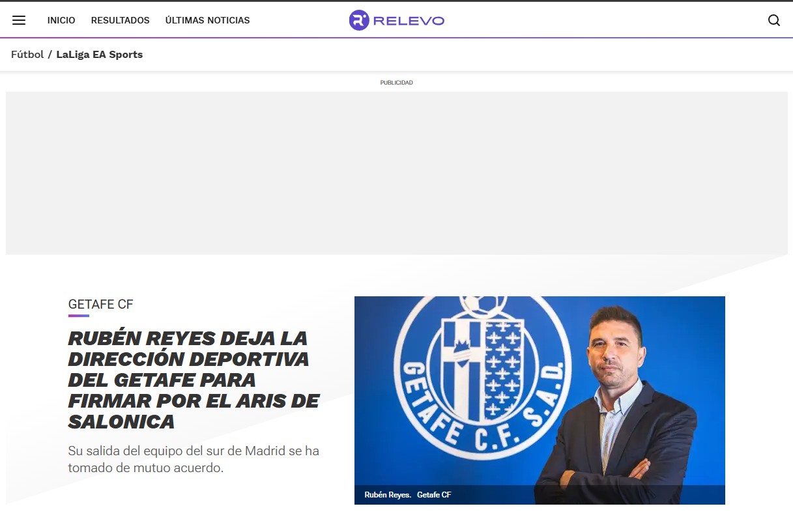Click the RELEVO wordmark text
The image size is (793, 532).
pos(409,21)
